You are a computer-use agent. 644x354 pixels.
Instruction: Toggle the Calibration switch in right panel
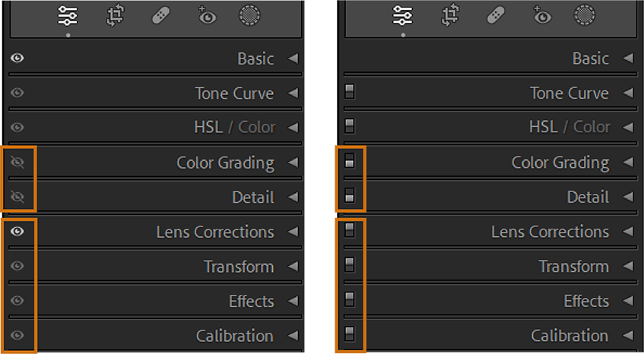[350, 334]
